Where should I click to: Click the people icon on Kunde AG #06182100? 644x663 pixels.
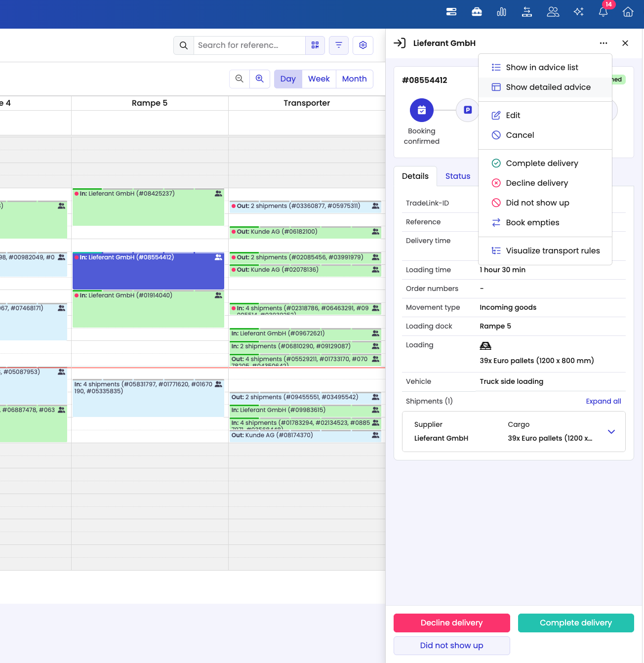point(376,232)
